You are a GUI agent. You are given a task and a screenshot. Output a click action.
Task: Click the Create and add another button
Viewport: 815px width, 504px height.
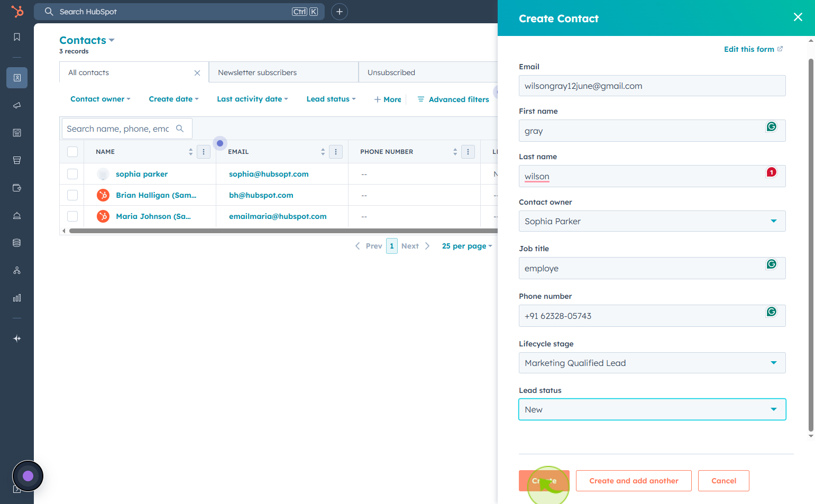[634, 481]
